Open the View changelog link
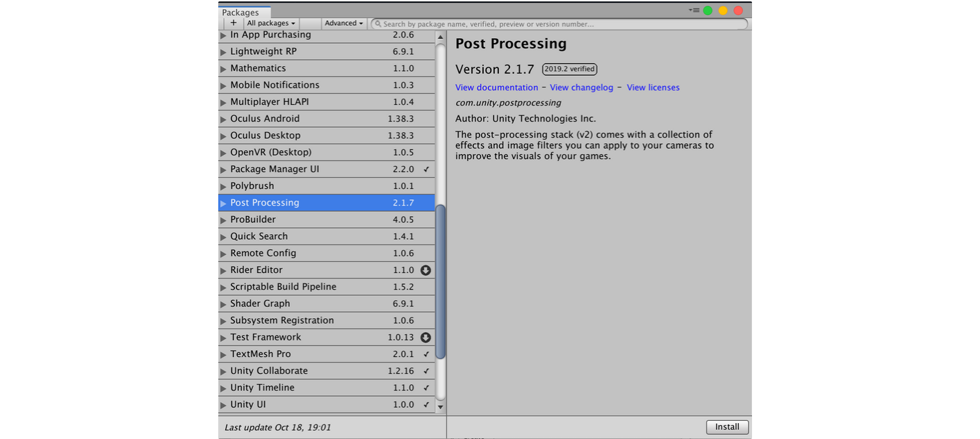 coord(582,88)
